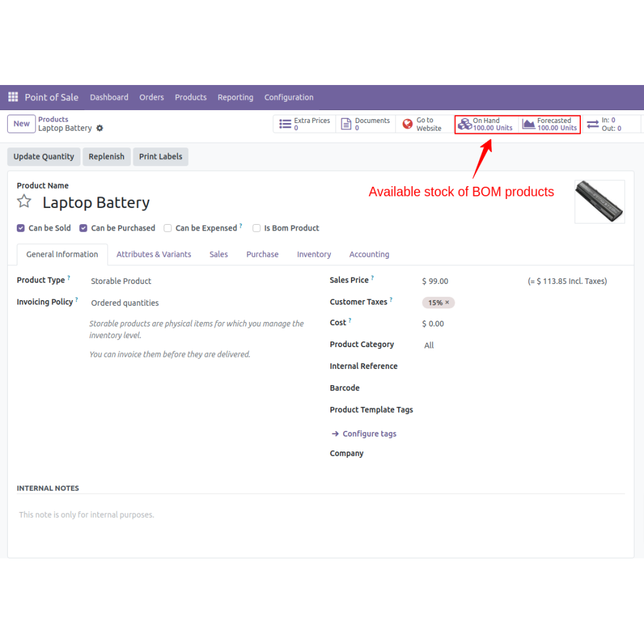Click the Product Template Tags label
Screen dimensions: 644x644
(x=372, y=410)
